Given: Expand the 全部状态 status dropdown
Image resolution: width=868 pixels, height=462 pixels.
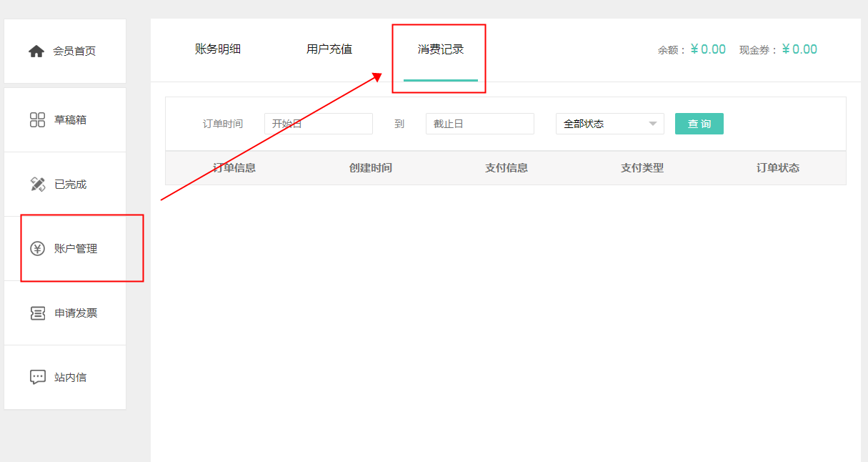Looking at the screenshot, I should 610,124.
